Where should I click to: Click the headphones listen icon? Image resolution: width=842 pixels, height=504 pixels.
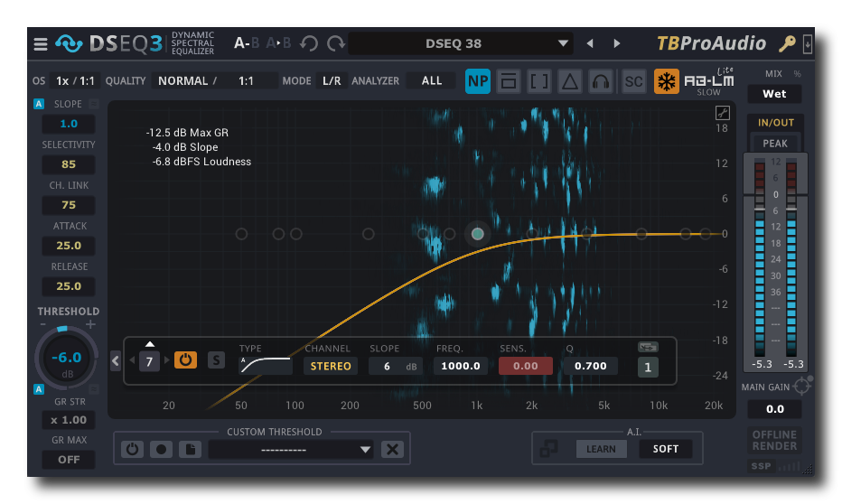pos(601,81)
